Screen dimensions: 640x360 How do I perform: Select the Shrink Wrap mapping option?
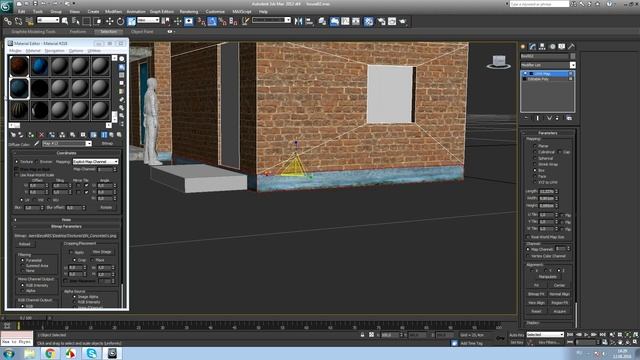[x=534, y=164]
